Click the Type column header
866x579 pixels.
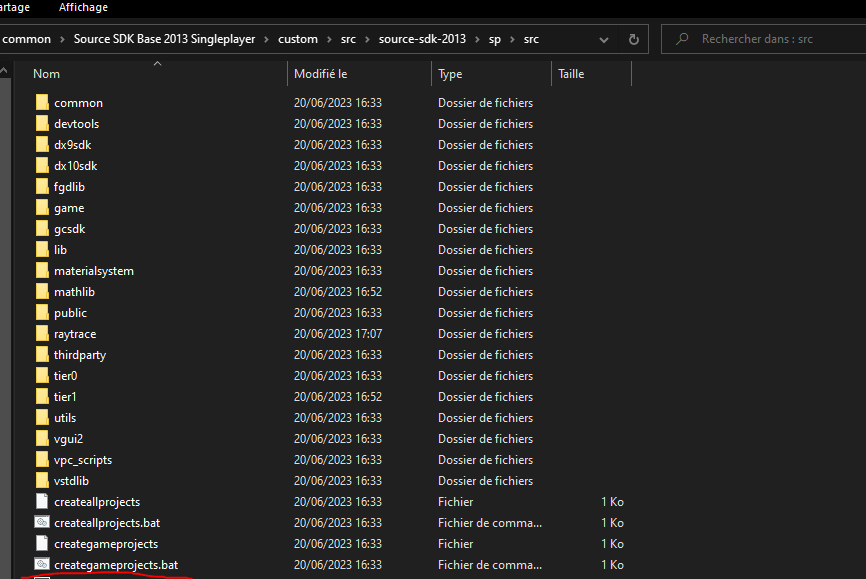point(450,74)
